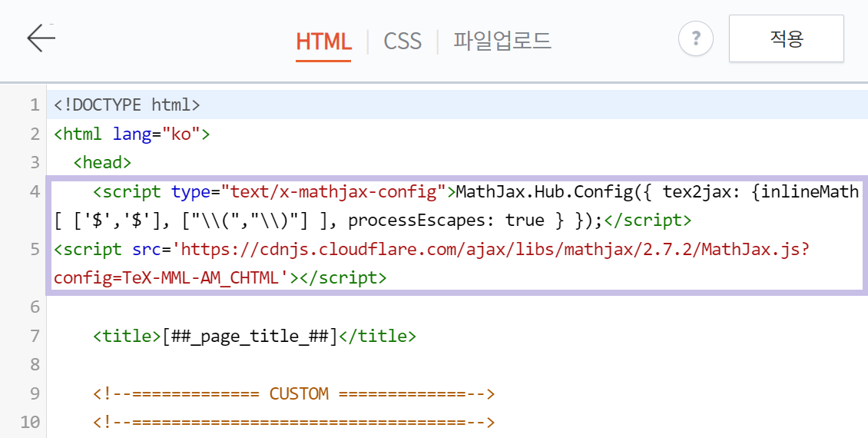Click the MathJax.Hub.Config text
The height and width of the screenshot is (438, 868).
[x=544, y=191]
